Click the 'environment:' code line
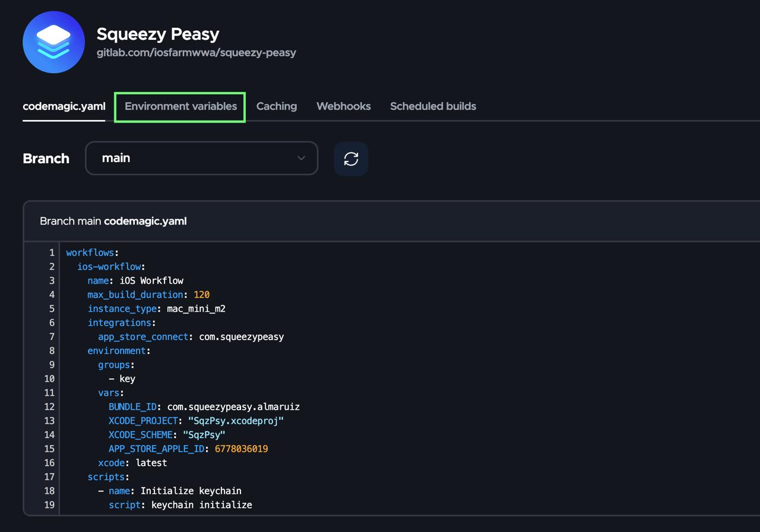The image size is (760, 532). (x=119, y=350)
